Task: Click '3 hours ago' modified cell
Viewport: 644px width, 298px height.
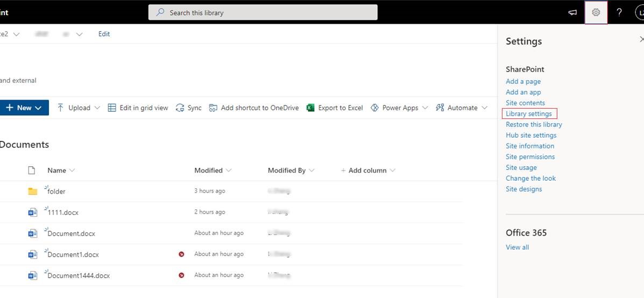Action: tap(209, 191)
